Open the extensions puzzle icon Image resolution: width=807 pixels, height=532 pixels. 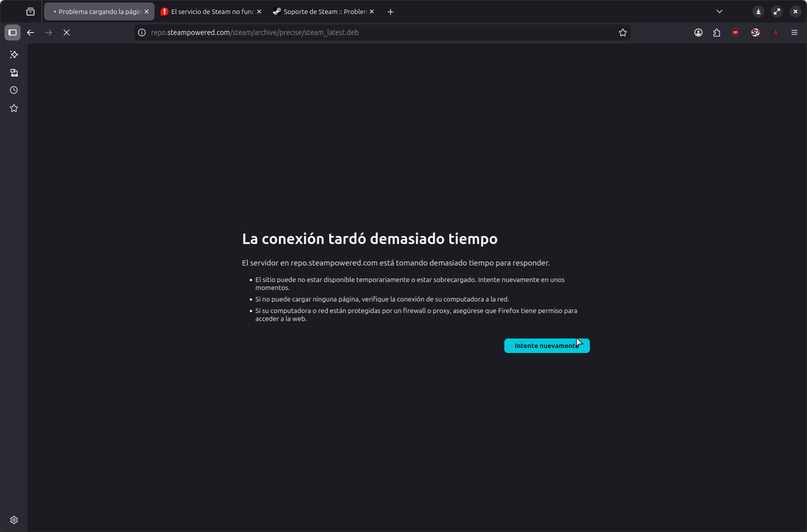(716, 32)
